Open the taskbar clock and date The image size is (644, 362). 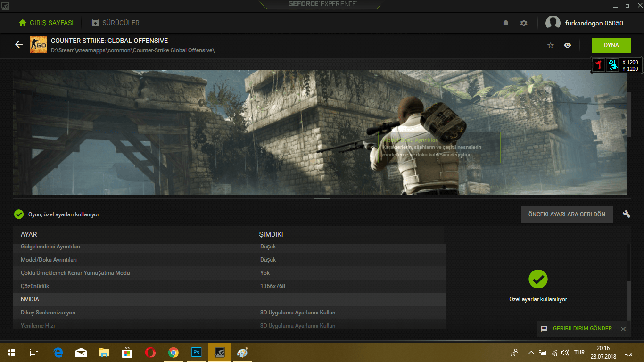point(603,353)
